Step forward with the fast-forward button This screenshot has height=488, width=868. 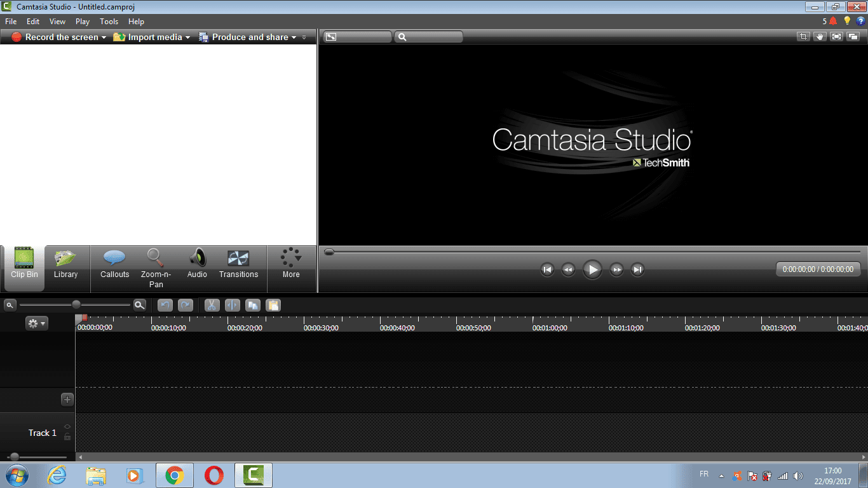(616, 269)
